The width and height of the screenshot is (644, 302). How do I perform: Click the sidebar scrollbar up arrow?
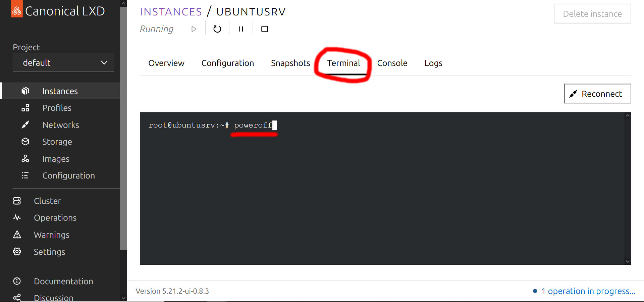(x=123, y=4)
